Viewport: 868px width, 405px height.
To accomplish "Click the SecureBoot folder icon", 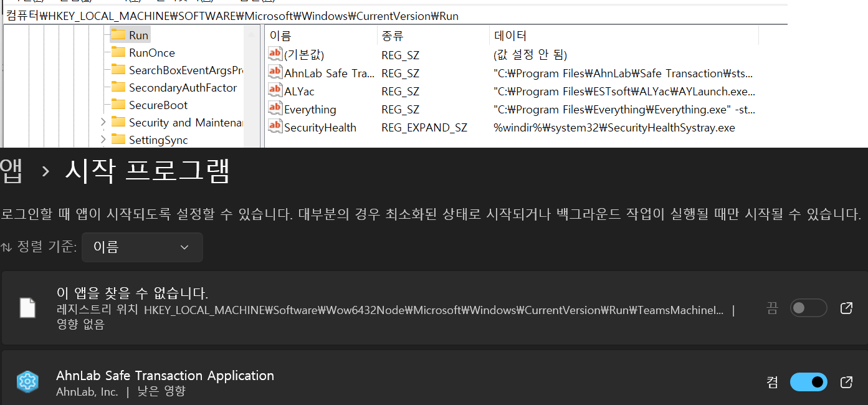I will tap(118, 105).
